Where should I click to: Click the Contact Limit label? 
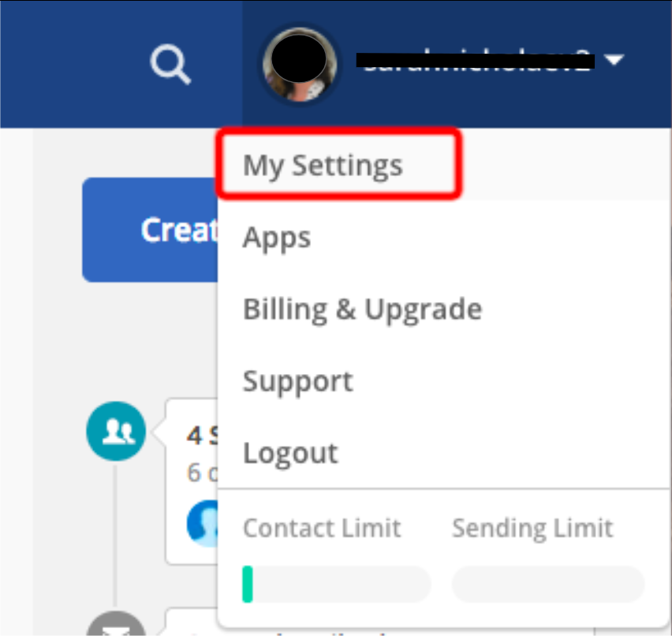click(322, 527)
